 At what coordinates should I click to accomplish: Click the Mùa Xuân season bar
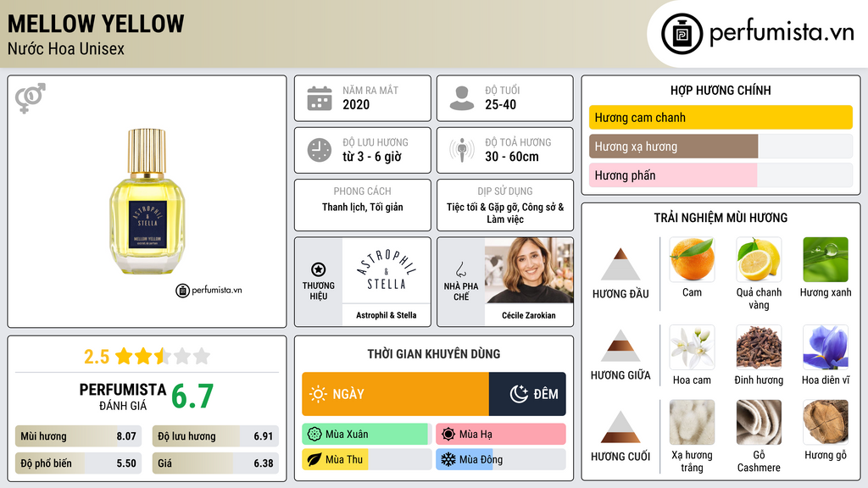point(366,435)
